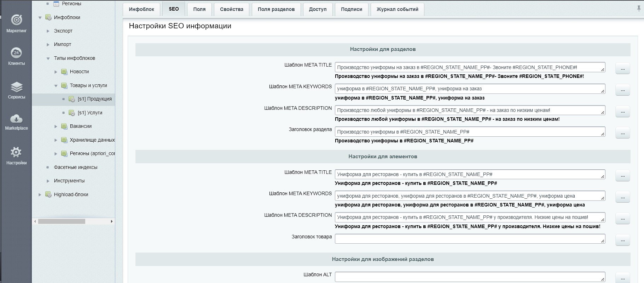Open Фасетные индексы in the tree
The image size is (644, 283).
pos(75,167)
